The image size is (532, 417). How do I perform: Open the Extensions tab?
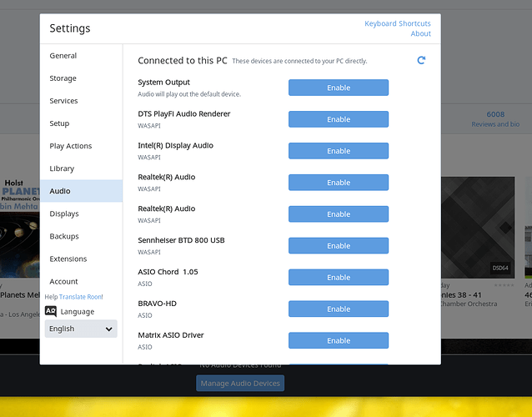click(x=81, y=259)
